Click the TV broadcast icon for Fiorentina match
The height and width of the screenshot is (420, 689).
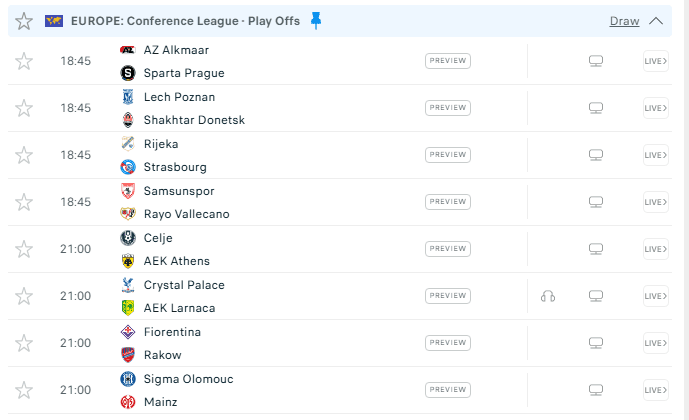point(596,343)
